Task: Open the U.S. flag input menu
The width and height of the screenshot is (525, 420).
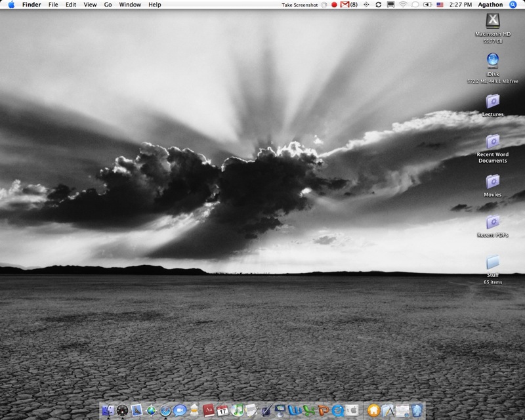Action: pos(440,5)
